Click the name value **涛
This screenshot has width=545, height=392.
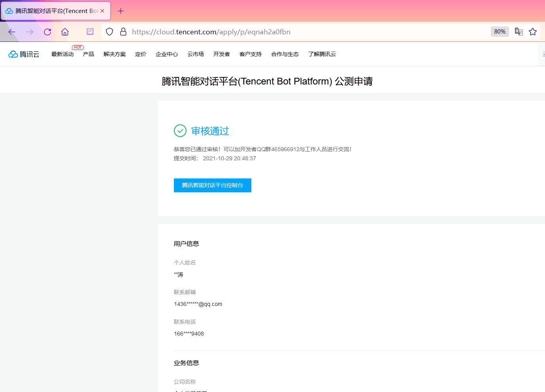pyautogui.click(x=179, y=274)
